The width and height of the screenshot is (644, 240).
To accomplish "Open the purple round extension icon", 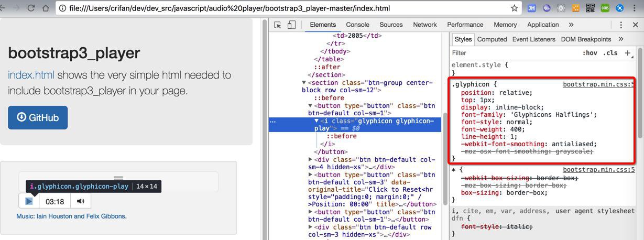I will [547, 8].
